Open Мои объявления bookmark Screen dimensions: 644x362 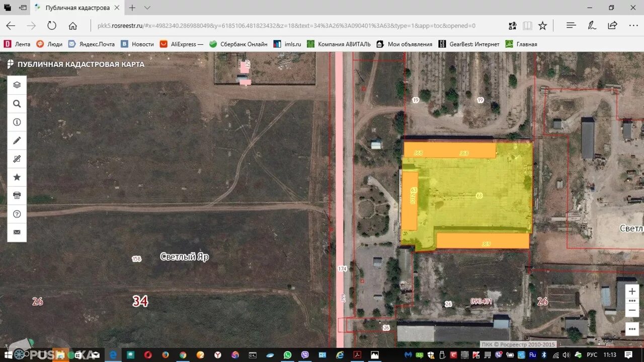405,44
